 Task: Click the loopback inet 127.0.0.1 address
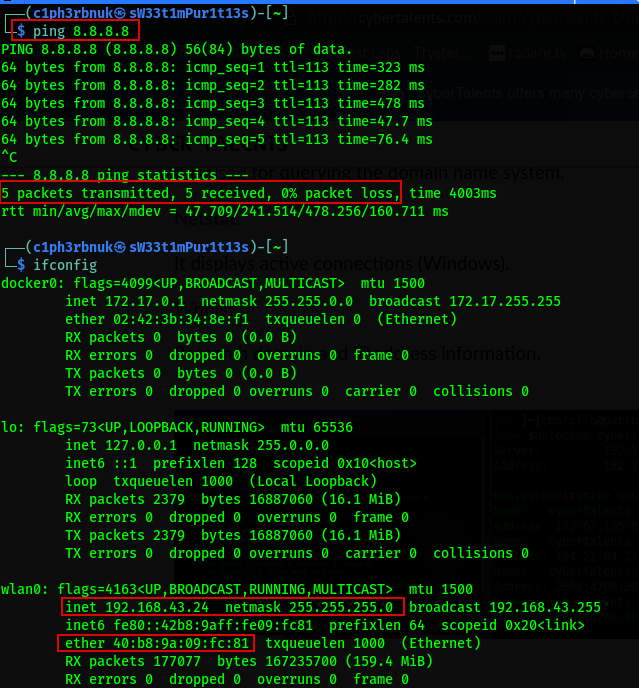tap(128, 445)
